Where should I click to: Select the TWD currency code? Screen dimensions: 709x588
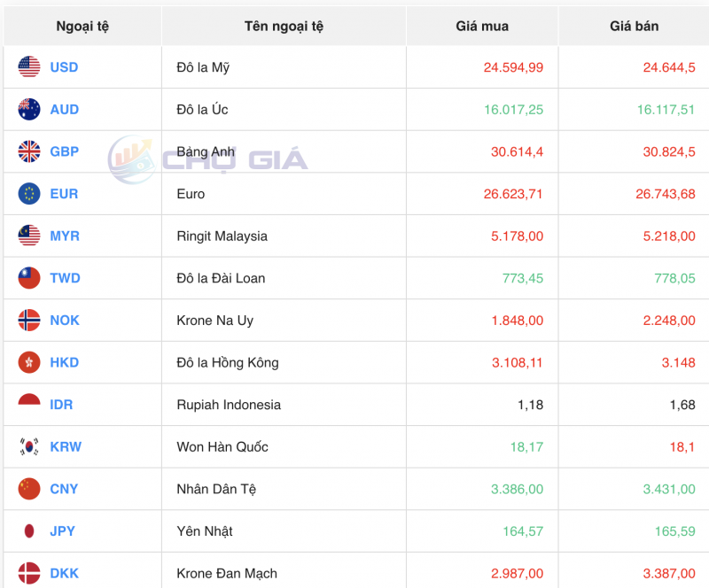tap(64, 277)
